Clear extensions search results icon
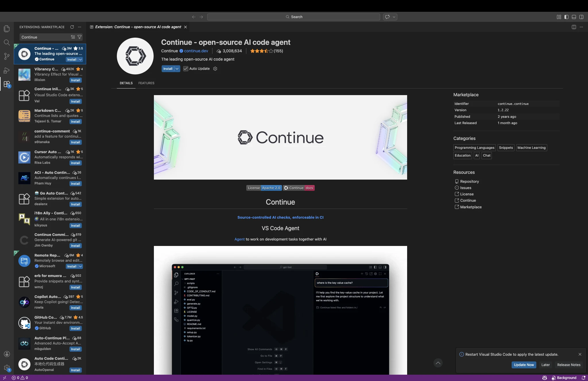This screenshot has width=588, height=381. click(73, 37)
